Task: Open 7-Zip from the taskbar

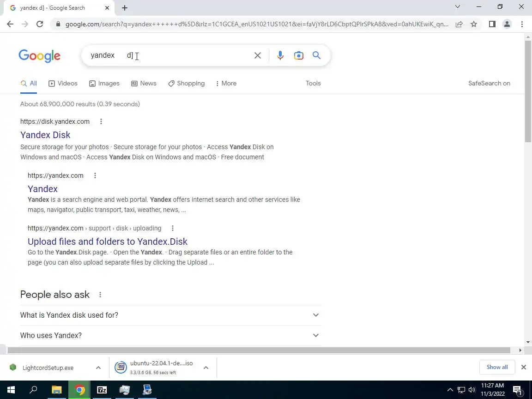Action: pos(102,390)
